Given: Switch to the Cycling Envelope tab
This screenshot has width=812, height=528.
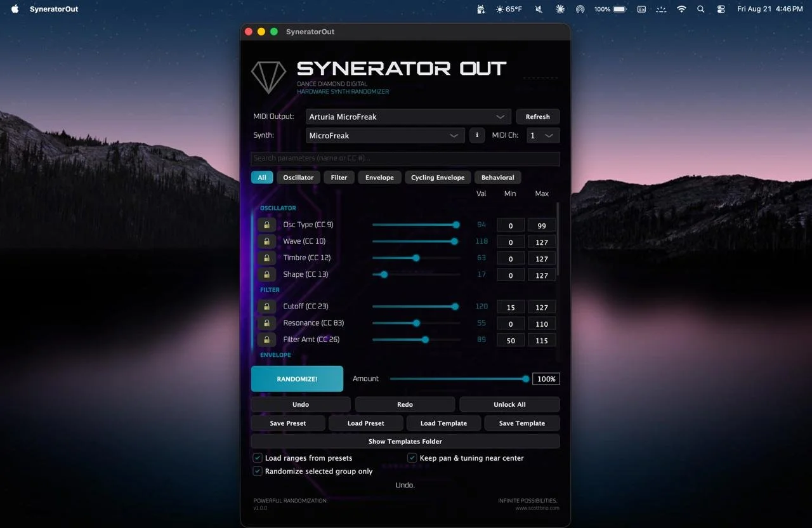Looking at the screenshot, I should pyautogui.click(x=438, y=178).
